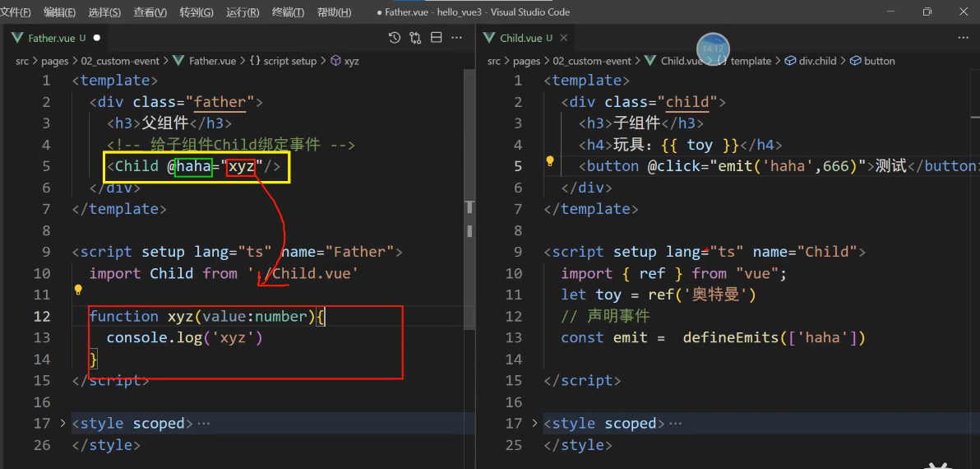Open the xyz symbol breadcrumb
The width and height of the screenshot is (980, 469).
click(344, 61)
